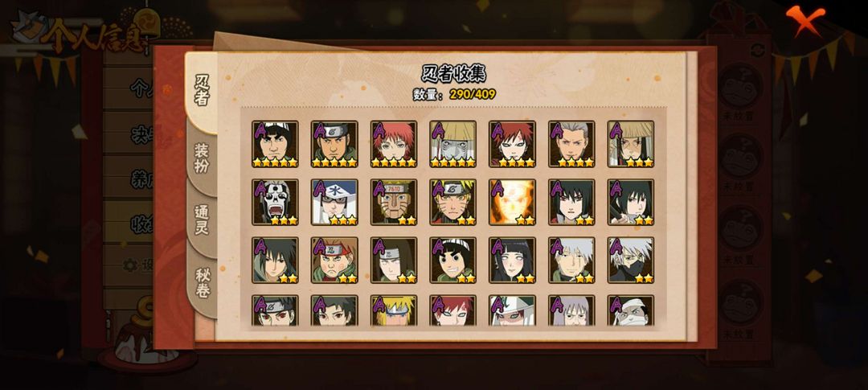Select masked Kakashi portrait

coord(631,261)
